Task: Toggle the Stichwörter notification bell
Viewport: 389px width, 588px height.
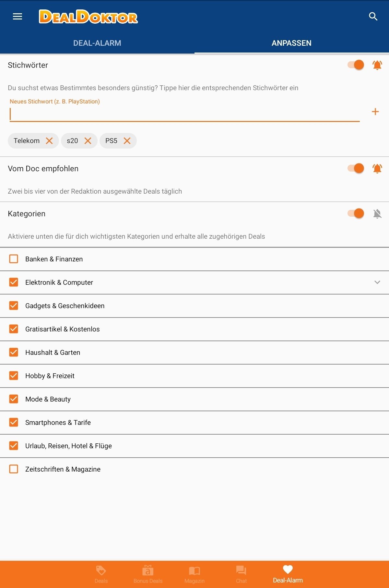Action: click(377, 65)
